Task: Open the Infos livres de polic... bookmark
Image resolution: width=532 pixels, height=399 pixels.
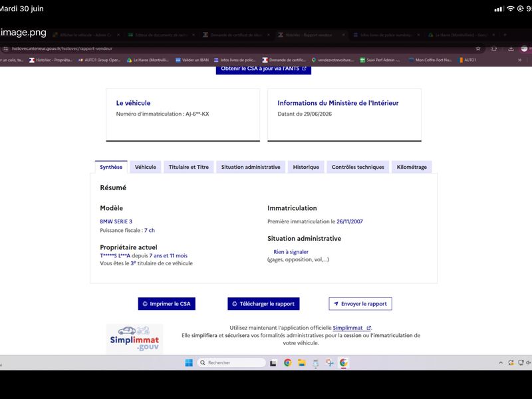Action: [235, 60]
